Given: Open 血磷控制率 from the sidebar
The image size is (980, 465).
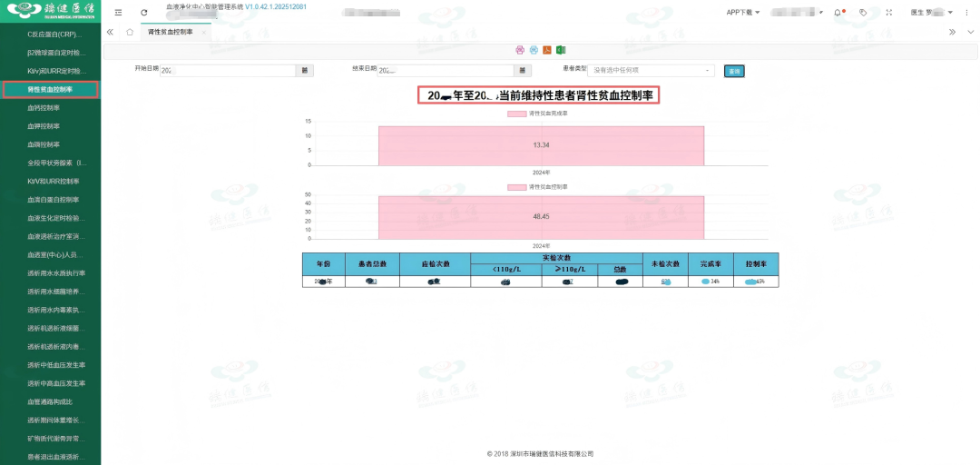Looking at the screenshot, I should (x=44, y=144).
